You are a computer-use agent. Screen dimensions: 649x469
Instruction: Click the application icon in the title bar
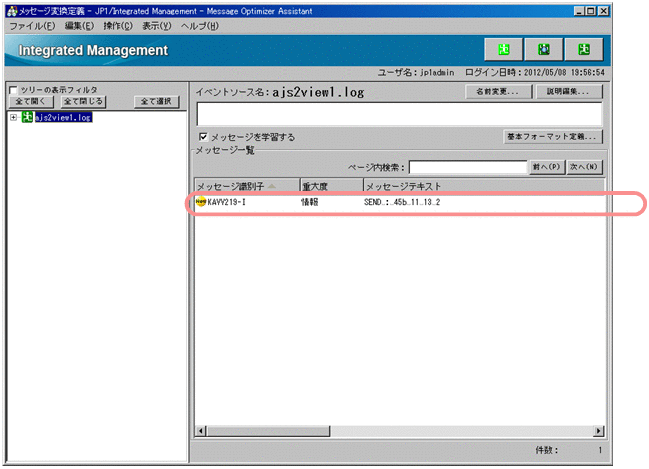pyautogui.click(x=12, y=11)
